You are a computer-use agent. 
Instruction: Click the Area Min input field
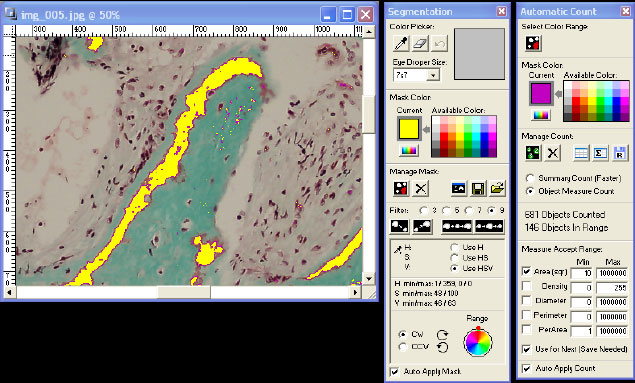point(582,273)
